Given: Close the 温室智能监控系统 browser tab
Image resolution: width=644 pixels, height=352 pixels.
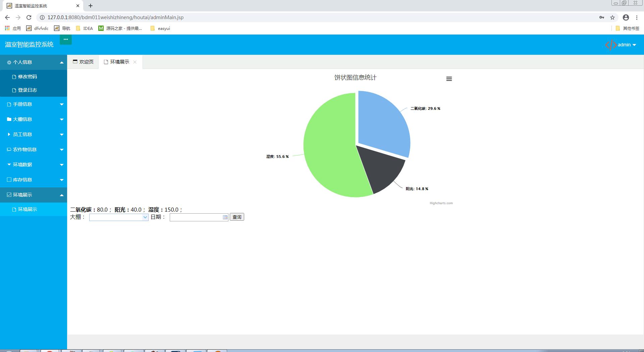Looking at the screenshot, I should pyautogui.click(x=78, y=6).
